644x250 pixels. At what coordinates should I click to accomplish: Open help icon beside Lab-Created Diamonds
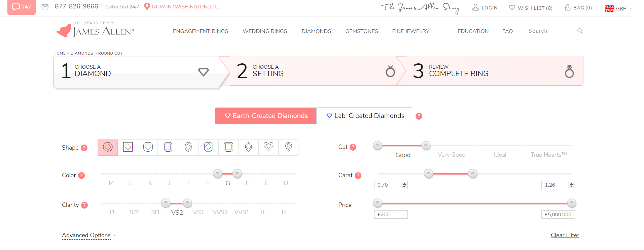tap(419, 116)
